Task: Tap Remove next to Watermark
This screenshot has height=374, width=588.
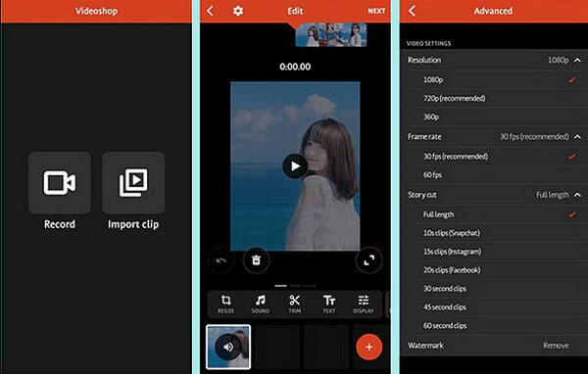Action: pyautogui.click(x=556, y=346)
